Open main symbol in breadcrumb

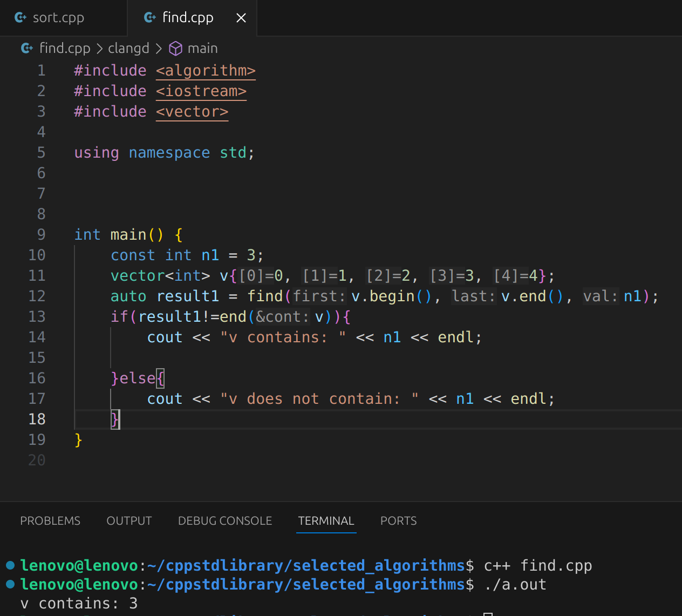[203, 49]
